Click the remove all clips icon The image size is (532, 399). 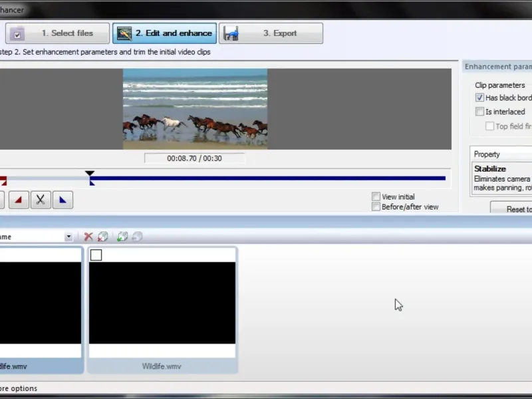103,237
